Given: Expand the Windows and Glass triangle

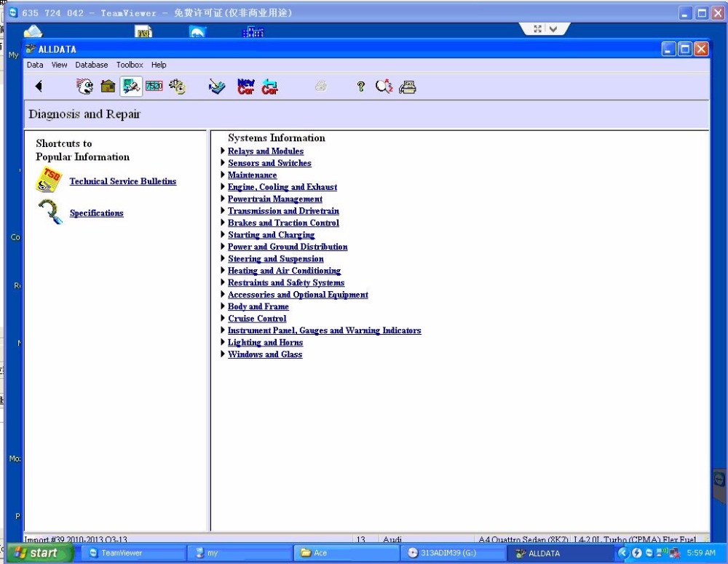Looking at the screenshot, I should click(223, 354).
